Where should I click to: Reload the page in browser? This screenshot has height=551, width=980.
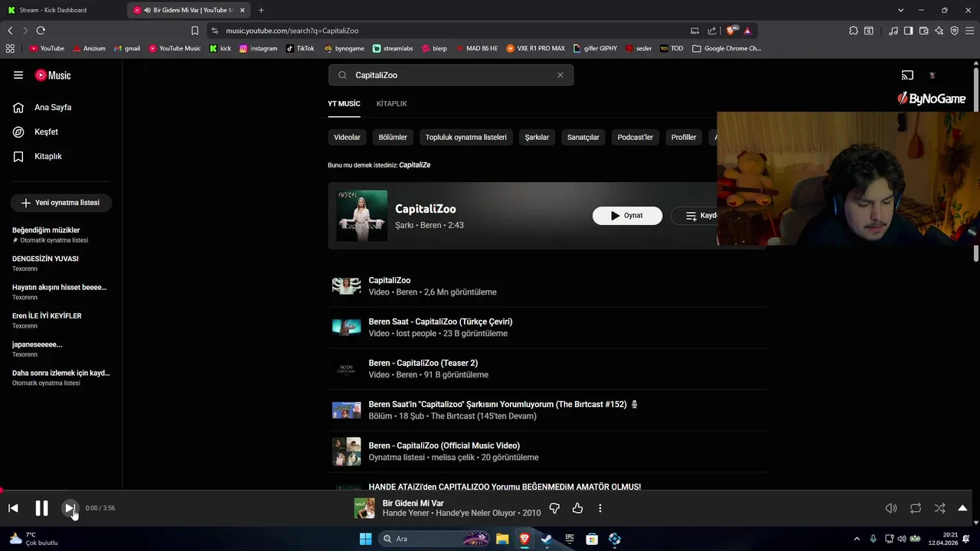click(x=41, y=31)
